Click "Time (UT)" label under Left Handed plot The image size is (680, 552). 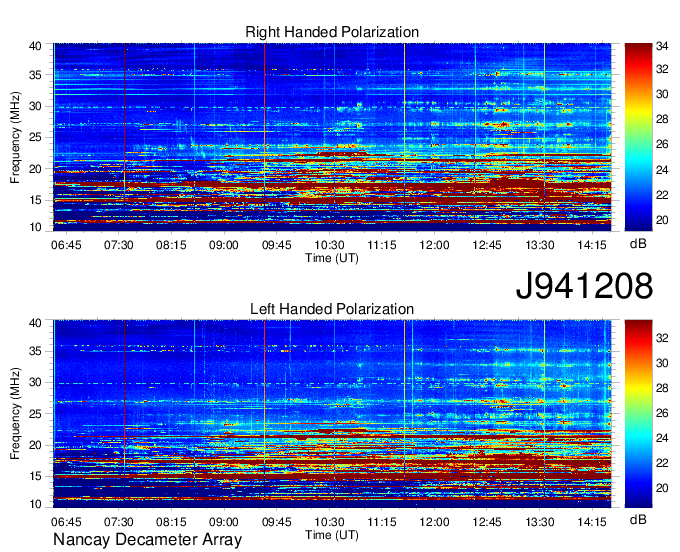pos(332,535)
